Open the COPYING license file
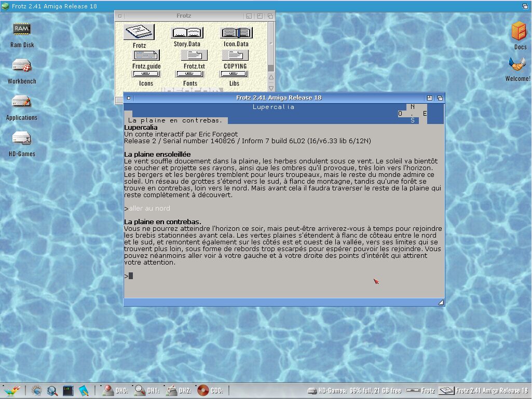This screenshot has height=399, width=532. pos(235,56)
